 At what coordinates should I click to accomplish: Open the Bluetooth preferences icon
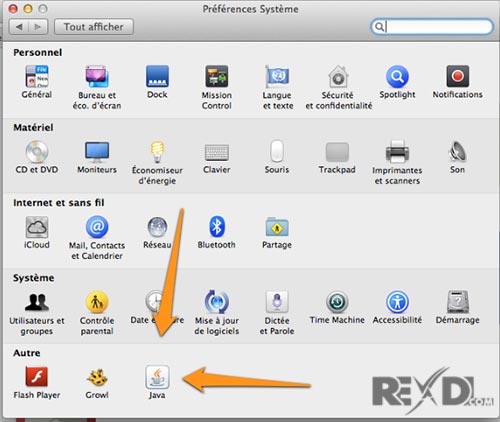(x=217, y=227)
